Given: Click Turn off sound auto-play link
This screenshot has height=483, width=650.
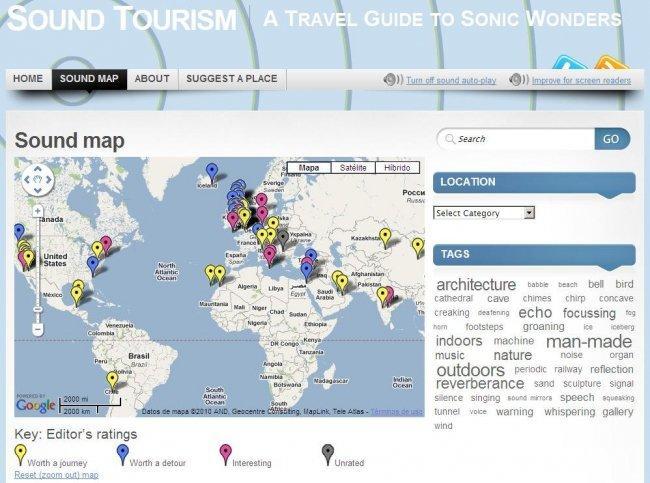Looking at the screenshot, I should click(x=451, y=80).
